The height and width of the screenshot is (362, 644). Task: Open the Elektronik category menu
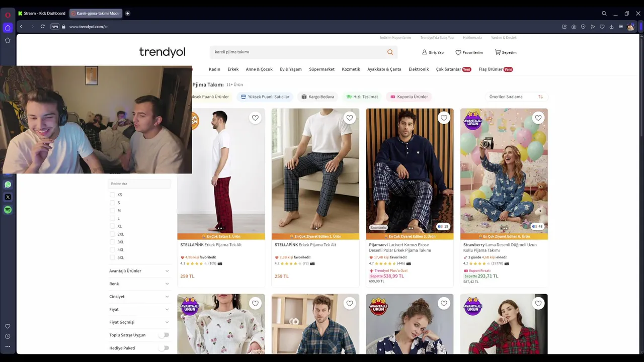419,69
